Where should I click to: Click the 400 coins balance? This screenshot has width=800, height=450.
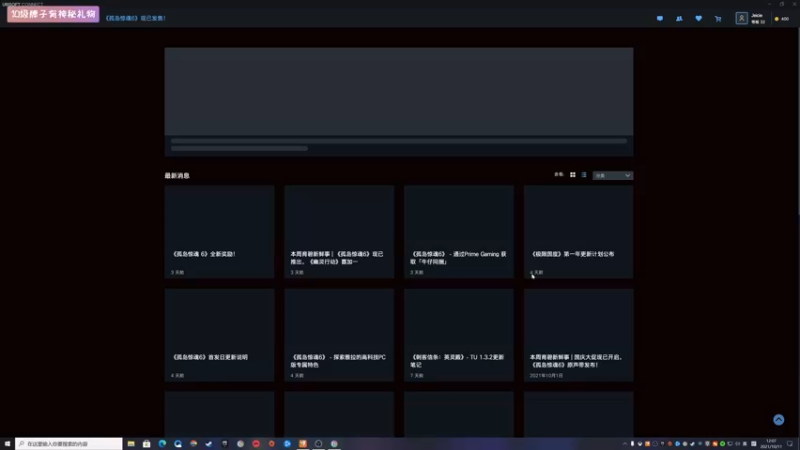coord(782,19)
